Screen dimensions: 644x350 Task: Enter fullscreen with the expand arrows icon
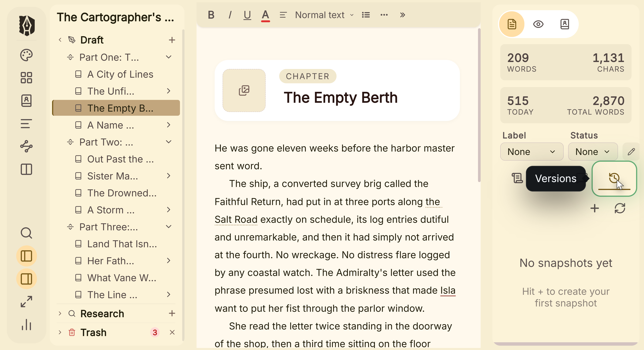pyautogui.click(x=26, y=302)
